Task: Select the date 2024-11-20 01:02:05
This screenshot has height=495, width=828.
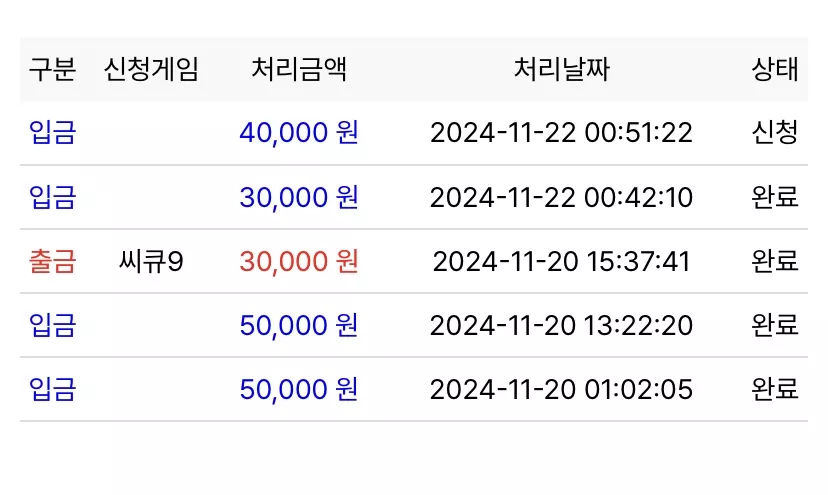Action: pyautogui.click(x=561, y=390)
